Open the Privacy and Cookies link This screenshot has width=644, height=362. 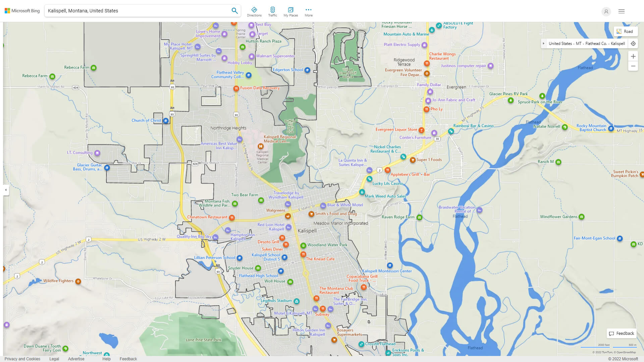click(x=22, y=359)
